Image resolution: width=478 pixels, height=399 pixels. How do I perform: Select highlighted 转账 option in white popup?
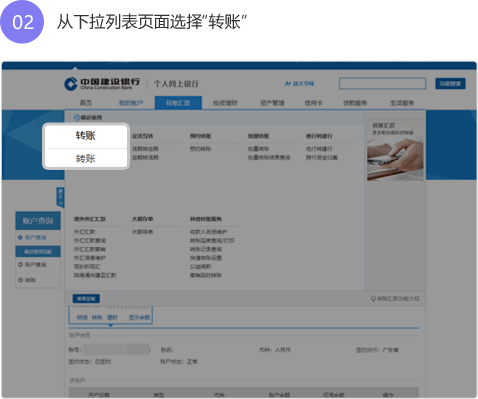[x=86, y=136]
